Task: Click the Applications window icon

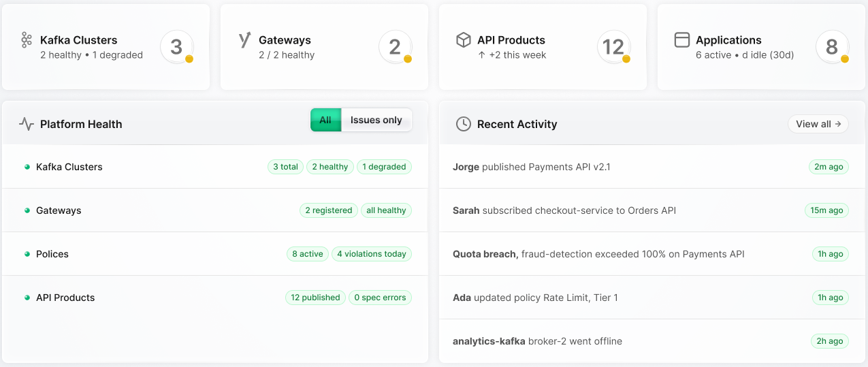Action: pos(682,40)
